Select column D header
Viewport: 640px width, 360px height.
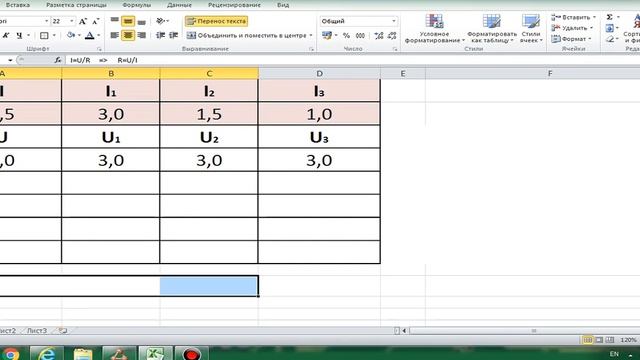tap(319, 73)
